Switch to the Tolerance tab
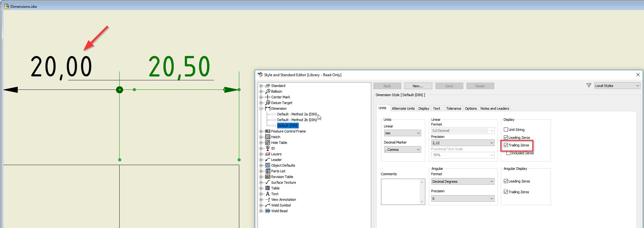Viewport: 644px width, 228px height. click(453, 108)
